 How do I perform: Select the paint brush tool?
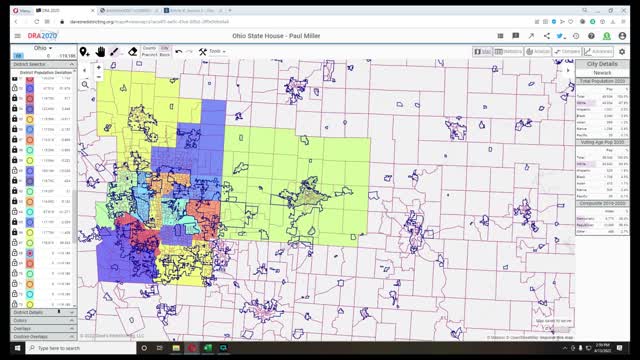(114, 51)
